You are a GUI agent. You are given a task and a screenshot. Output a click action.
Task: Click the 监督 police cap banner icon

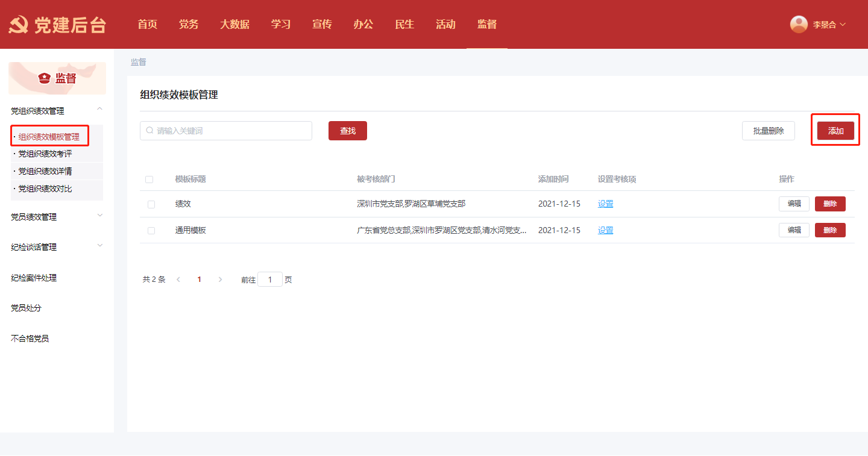click(44, 78)
